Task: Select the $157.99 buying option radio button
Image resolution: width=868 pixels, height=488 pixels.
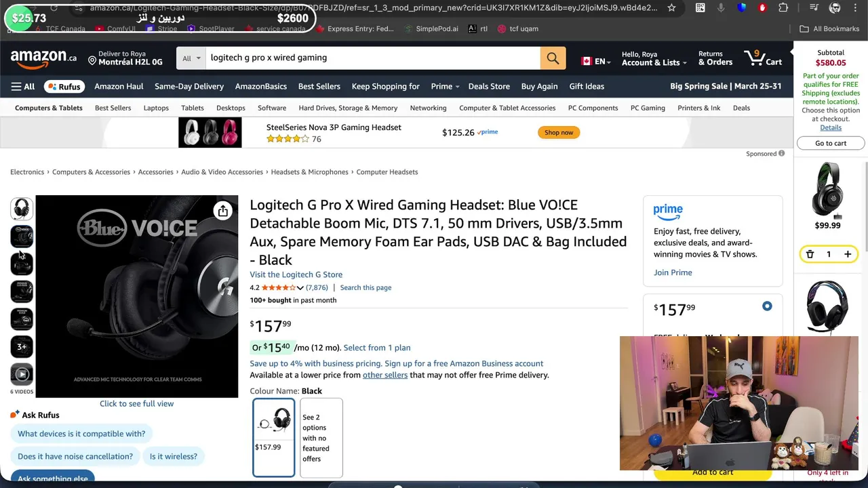Action: coord(767,306)
